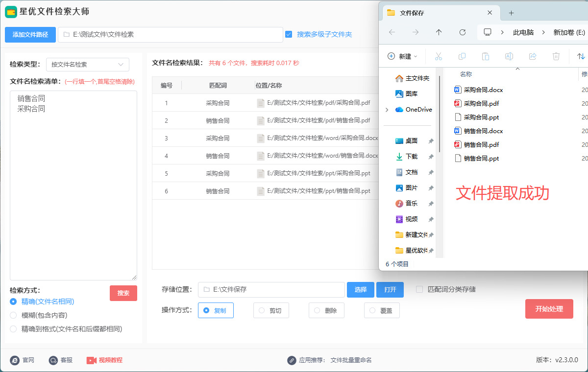The image size is (588, 372).
Task: Click the 添加文件路径 button
Action: click(x=30, y=34)
